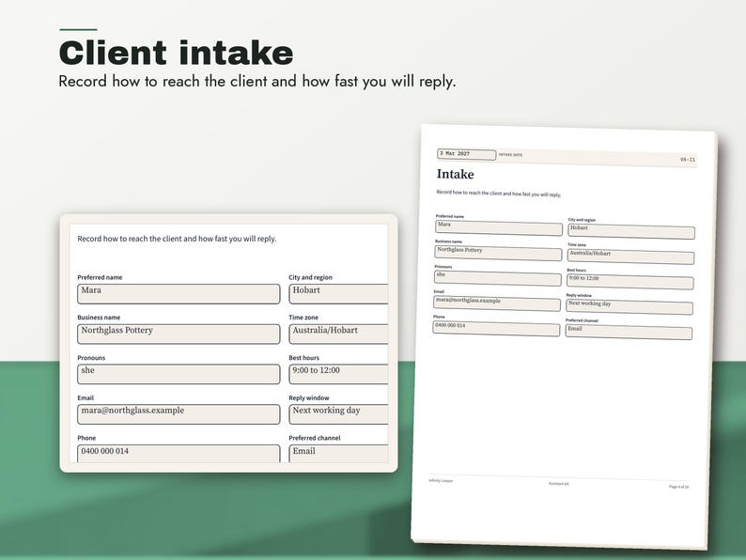Click the Preferred channel field on the document page

pos(629,332)
